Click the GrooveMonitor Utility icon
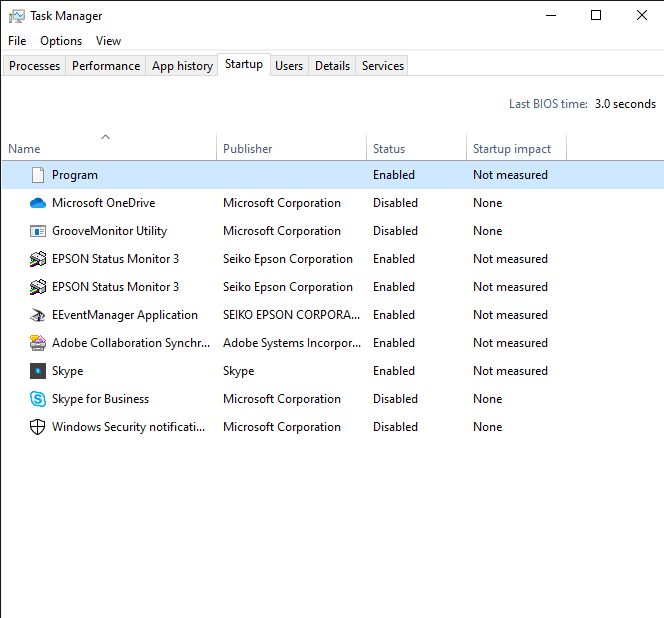This screenshot has height=618, width=664. 38,231
